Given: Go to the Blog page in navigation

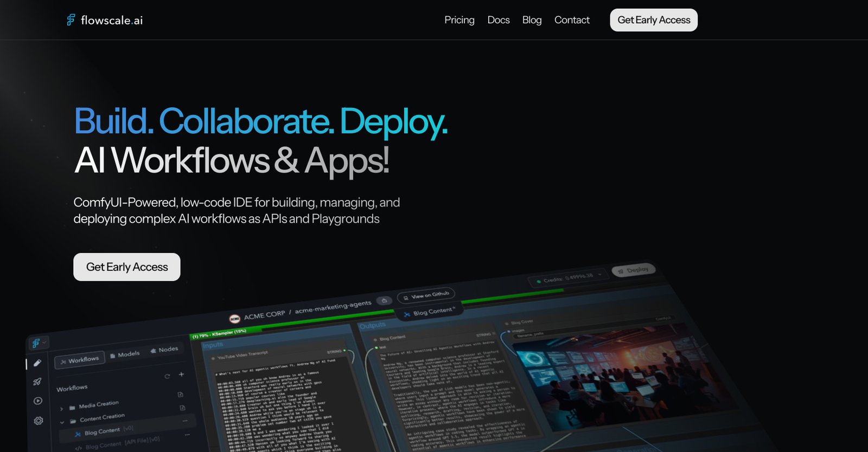Looking at the screenshot, I should point(532,20).
